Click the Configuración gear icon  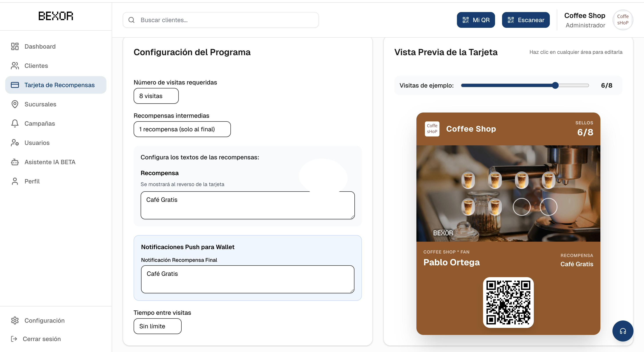point(15,320)
